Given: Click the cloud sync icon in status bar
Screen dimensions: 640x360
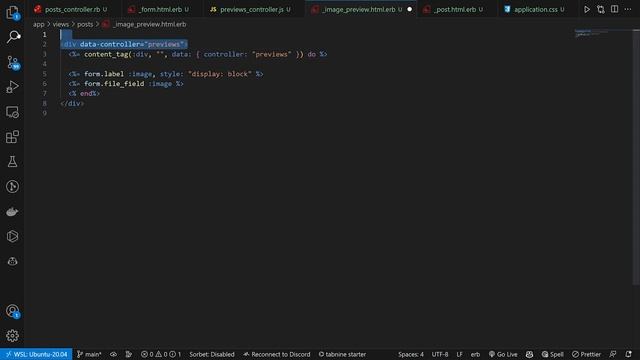Looking at the screenshot, I should (113, 354).
